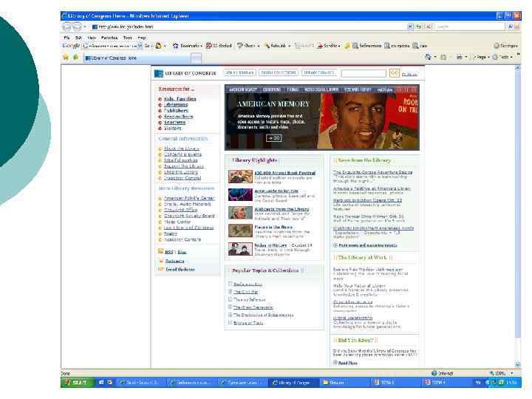Open the View menu

tap(92, 38)
